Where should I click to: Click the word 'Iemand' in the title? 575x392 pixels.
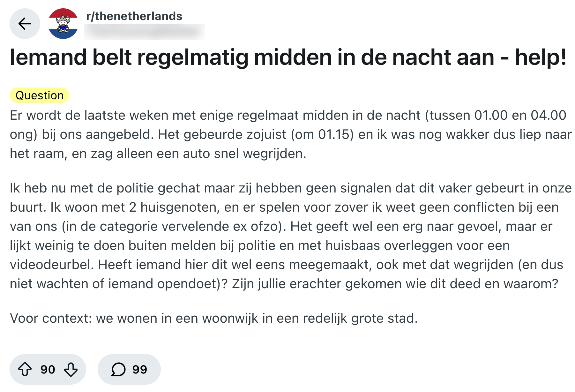(x=48, y=57)
